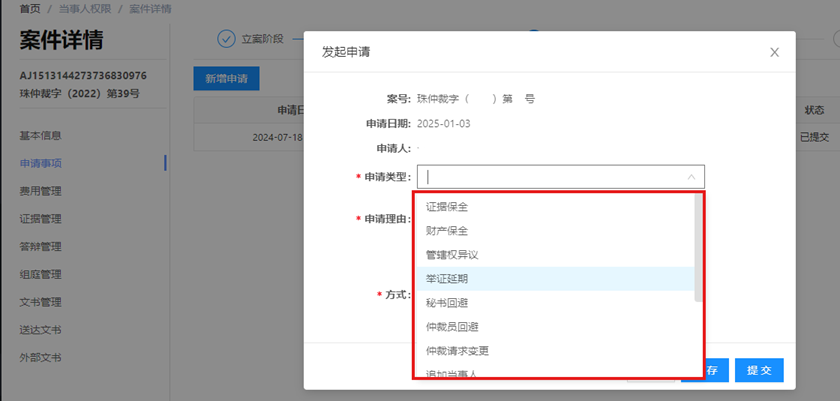Image resolution: width=840 pixels, height=401 pixels.
Task: Choose 仲裁请求变更 option
Action: pos(556,351)
